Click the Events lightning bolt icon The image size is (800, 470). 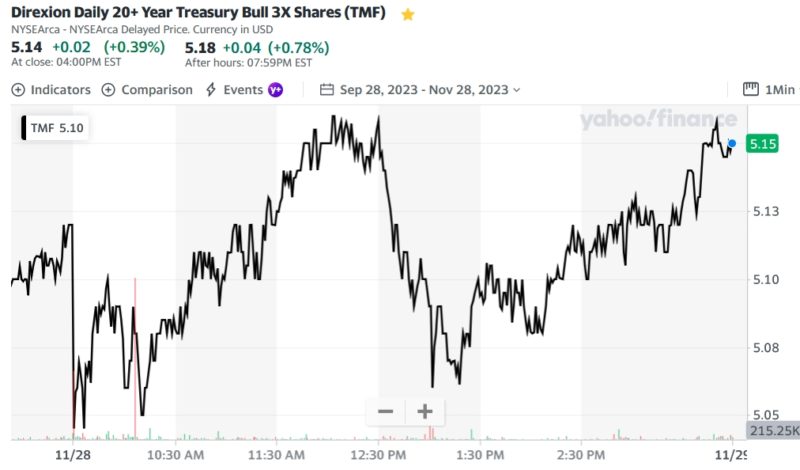[211, 90]
